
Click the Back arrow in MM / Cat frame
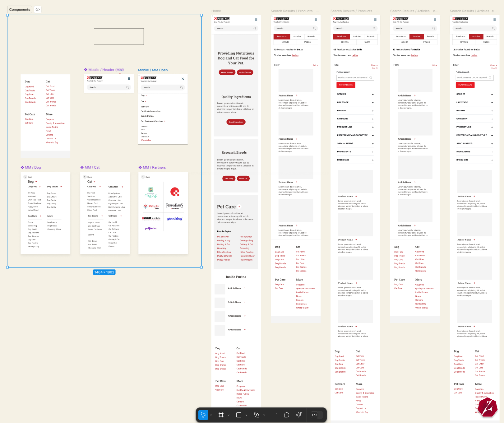tap(85, 177)
